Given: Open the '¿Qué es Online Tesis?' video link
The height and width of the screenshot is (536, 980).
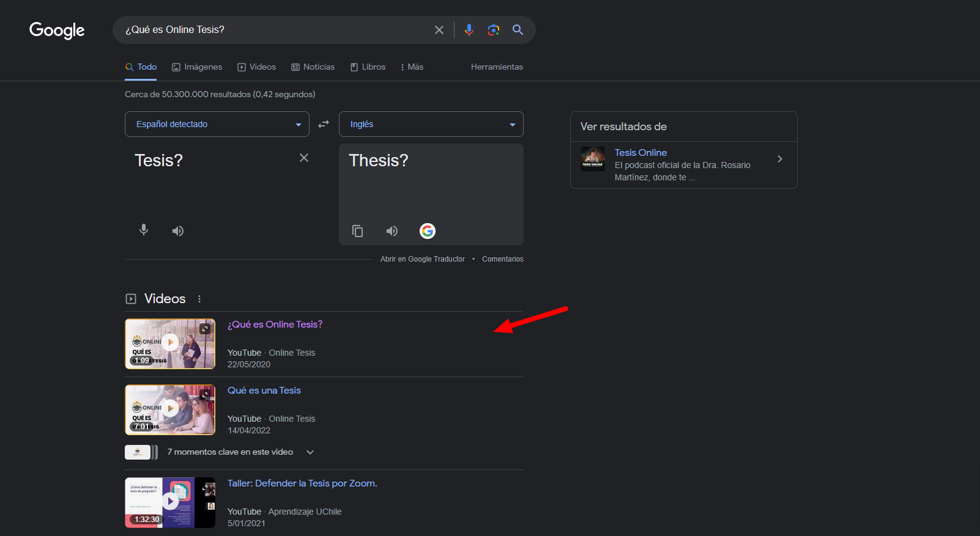Looking at the screenshot, I should click(275, 325).
